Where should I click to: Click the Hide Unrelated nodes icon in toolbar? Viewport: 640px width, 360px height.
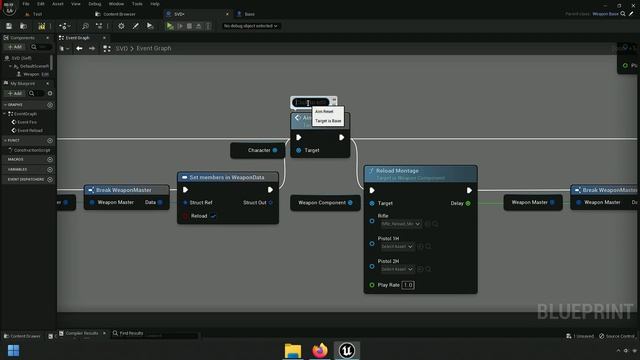[x=99, y=26]
